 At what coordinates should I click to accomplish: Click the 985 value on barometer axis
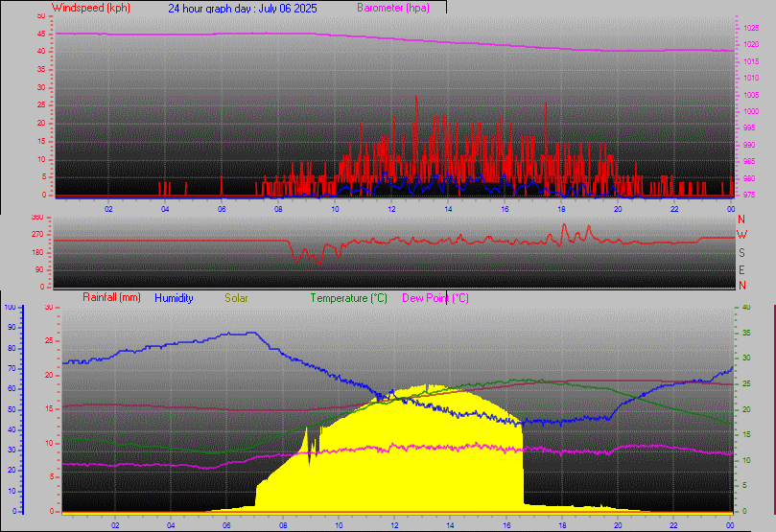(749, 162)
